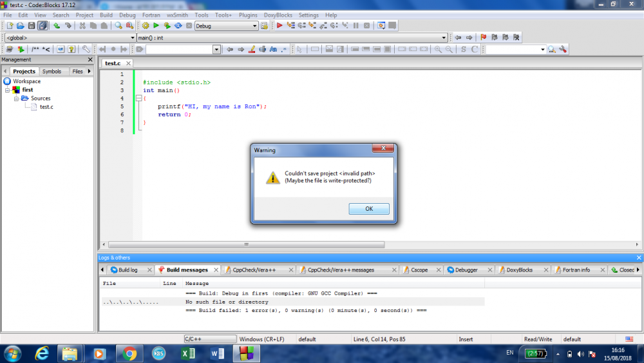This screenshot has width=644, height=363.
Task: Open the File menu
Action: click(7, 15)
